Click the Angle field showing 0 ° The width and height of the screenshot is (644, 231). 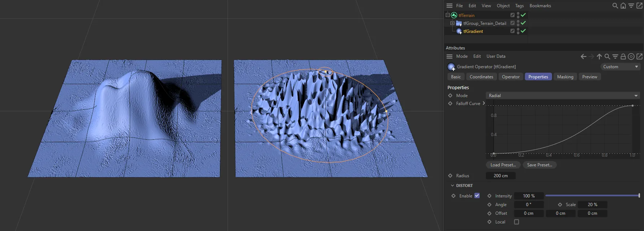coord(529,205)
